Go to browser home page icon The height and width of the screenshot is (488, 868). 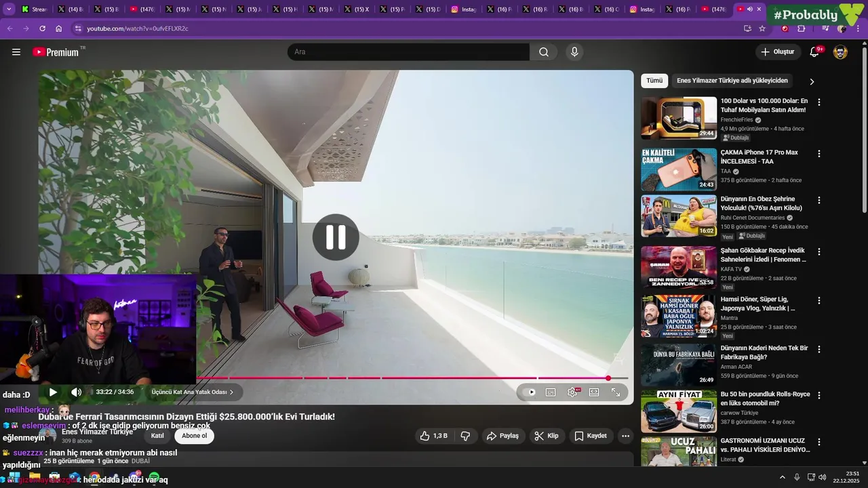tap(59, 28)
